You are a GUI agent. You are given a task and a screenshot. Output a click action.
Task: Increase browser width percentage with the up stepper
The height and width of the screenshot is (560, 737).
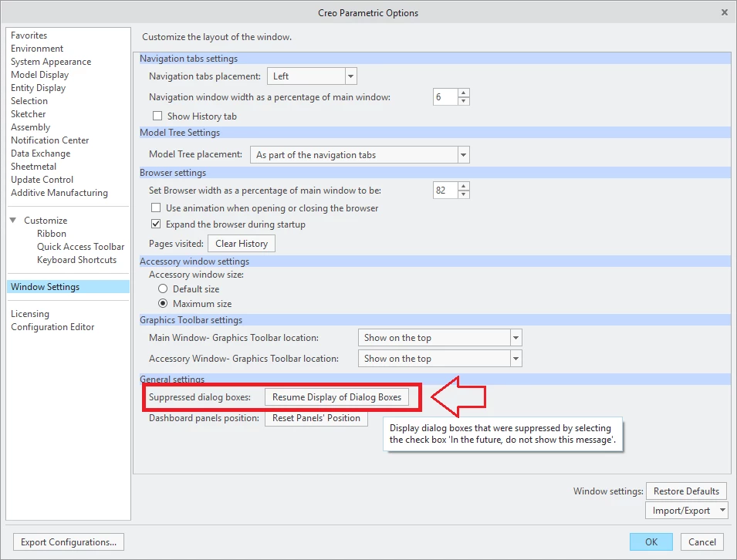(463, 186)
